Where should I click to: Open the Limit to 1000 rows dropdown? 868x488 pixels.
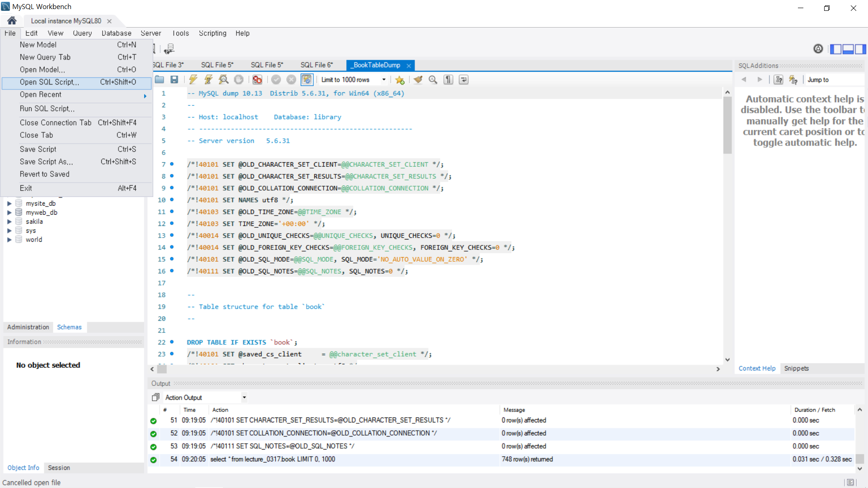point(384,80)
